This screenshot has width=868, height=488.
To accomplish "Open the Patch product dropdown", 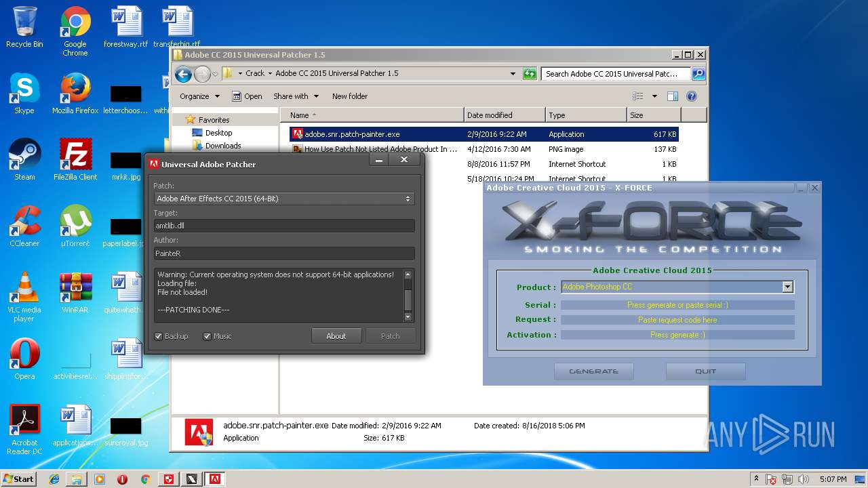I will click(x=284, y=199).
